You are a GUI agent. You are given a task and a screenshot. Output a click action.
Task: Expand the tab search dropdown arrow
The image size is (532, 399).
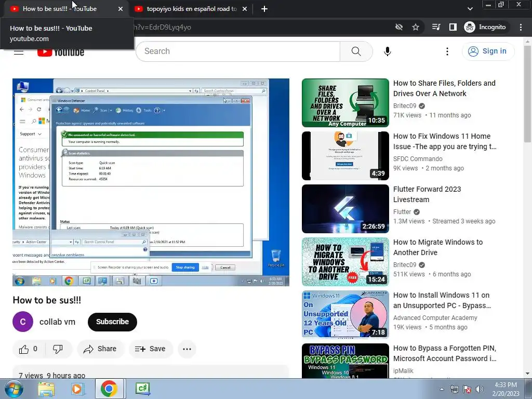[470, 9]
